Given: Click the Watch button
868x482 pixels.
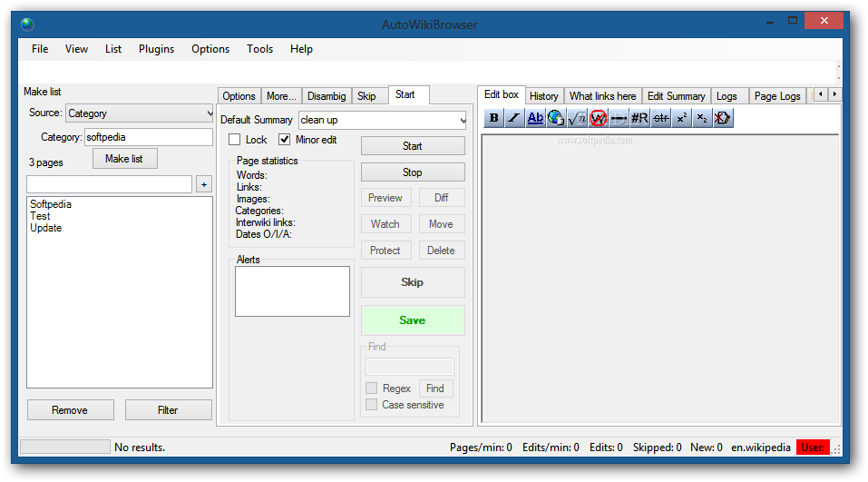Looking at the screenshot, I should point(385,224).
